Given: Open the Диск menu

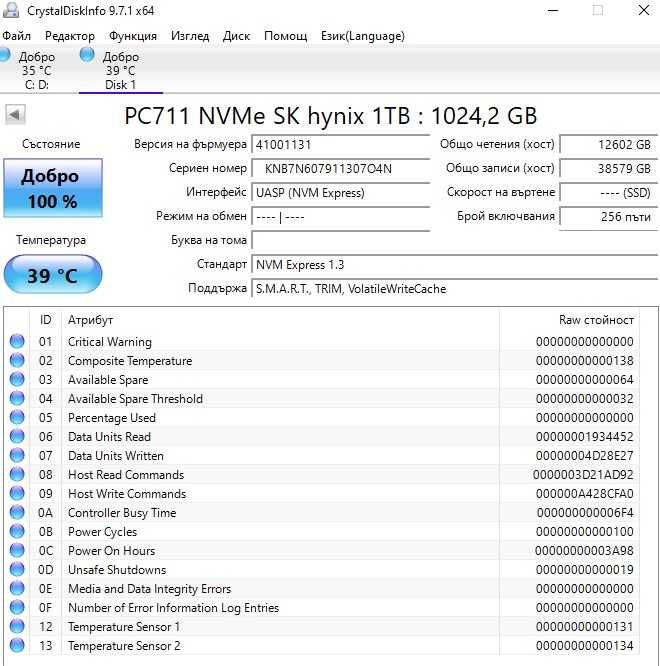Looking at the screenshot, I should pyautogui.click(x=236, y=36).
